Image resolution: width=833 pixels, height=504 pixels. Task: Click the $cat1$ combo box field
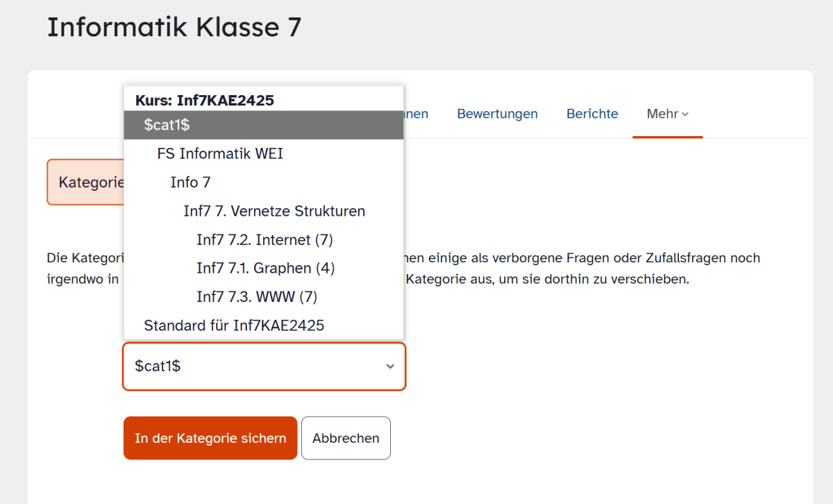(264, 366)
